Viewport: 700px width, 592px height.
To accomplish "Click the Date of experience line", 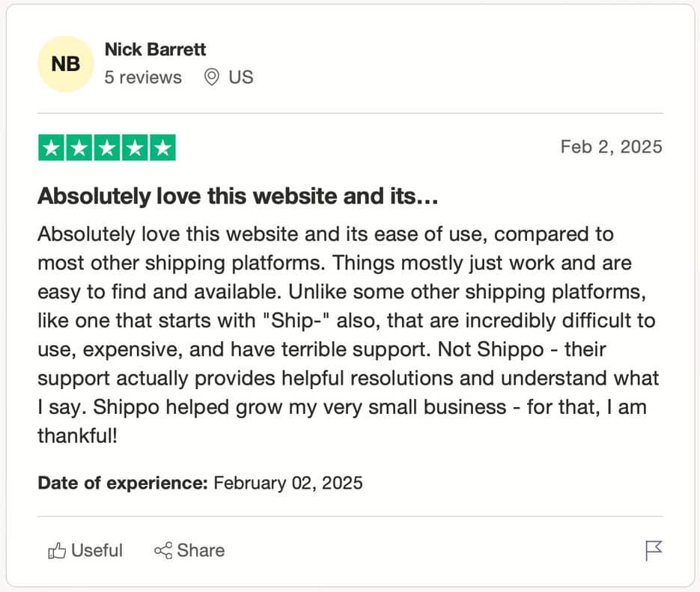I will click(200, 483).
